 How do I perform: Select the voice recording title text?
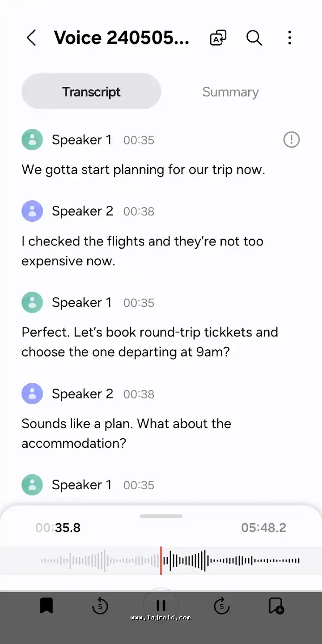click(122, 38)
